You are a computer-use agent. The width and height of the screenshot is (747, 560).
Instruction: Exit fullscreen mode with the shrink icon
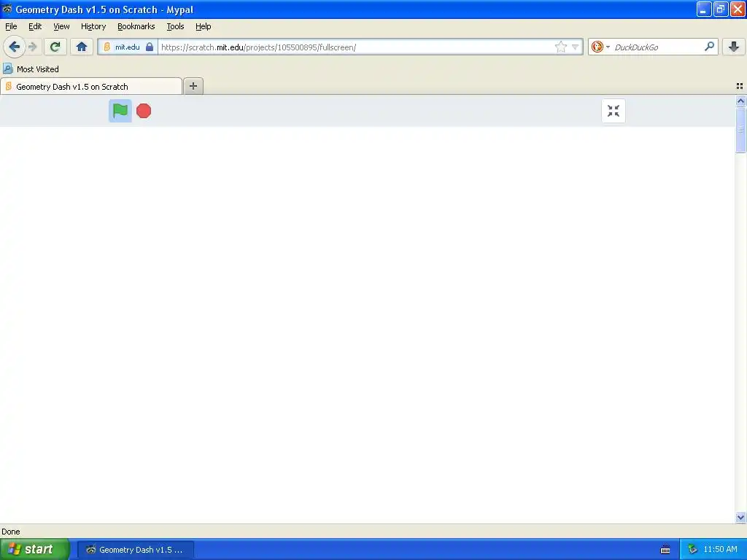[x=613, y=111]
